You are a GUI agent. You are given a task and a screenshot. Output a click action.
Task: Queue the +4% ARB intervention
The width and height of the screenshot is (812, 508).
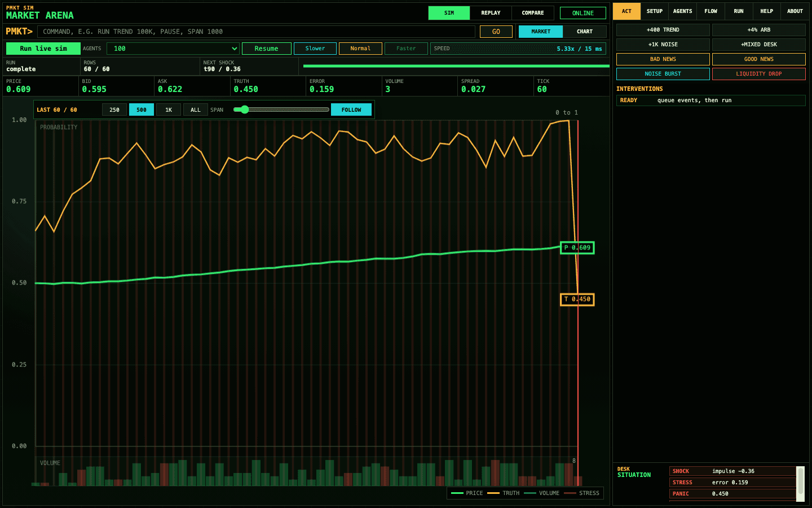(x=759, y=30)
